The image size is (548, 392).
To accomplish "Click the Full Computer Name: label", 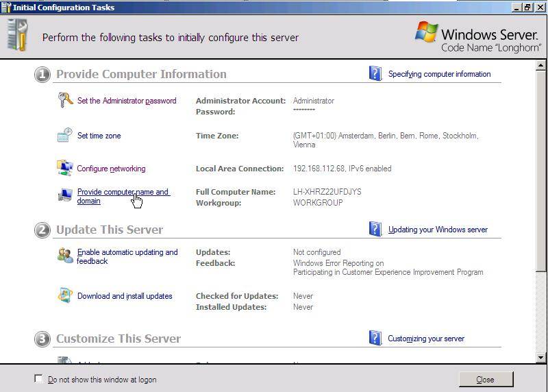I will click(x=236, y=192).
